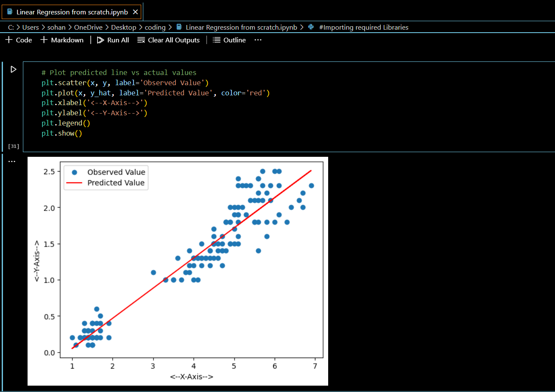Viewport: 555px width, 392px height.
Task: Click the plt.scatter code line
Action: 125,83
